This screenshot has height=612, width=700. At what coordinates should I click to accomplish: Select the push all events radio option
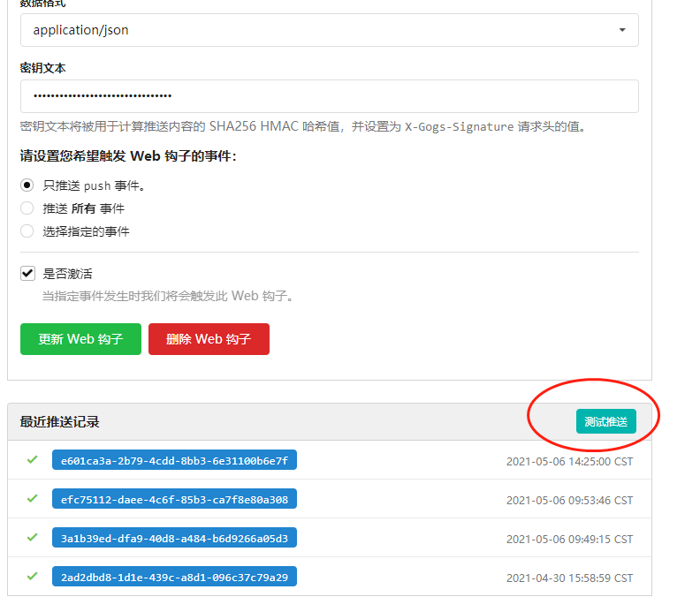pos(27,208)
